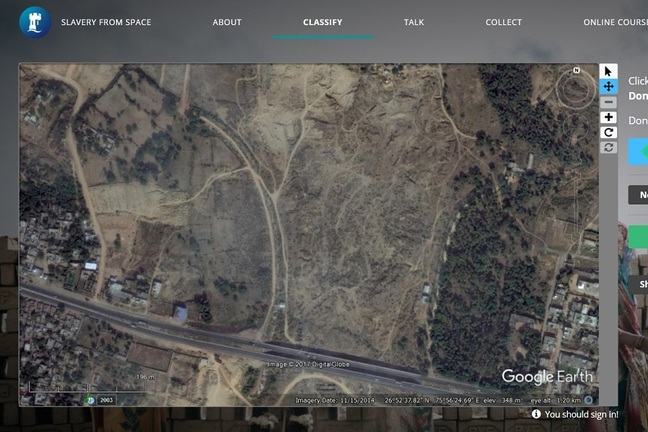Zoom out with the minus icon
648x432 pixels.
[608, 102]
